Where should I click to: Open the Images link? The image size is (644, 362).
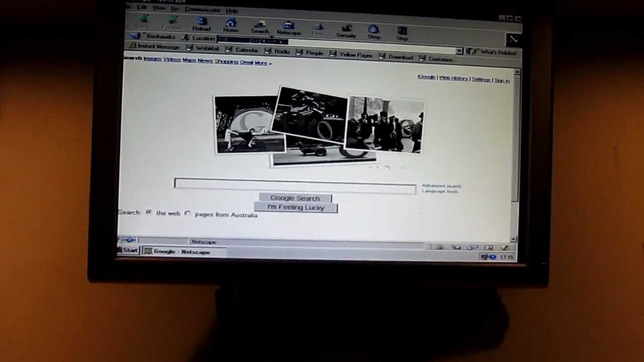[152, 59]
